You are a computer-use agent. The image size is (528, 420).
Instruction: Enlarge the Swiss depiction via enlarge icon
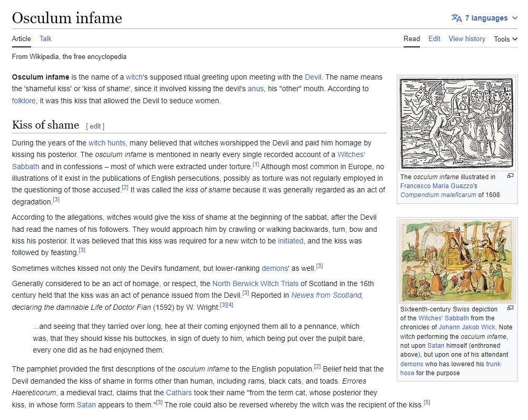pos(511,308)
